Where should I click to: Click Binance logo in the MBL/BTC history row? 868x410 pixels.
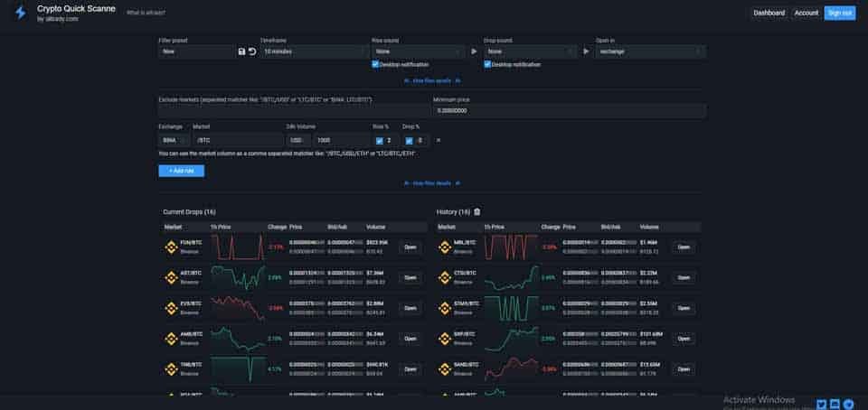(445, 247)
